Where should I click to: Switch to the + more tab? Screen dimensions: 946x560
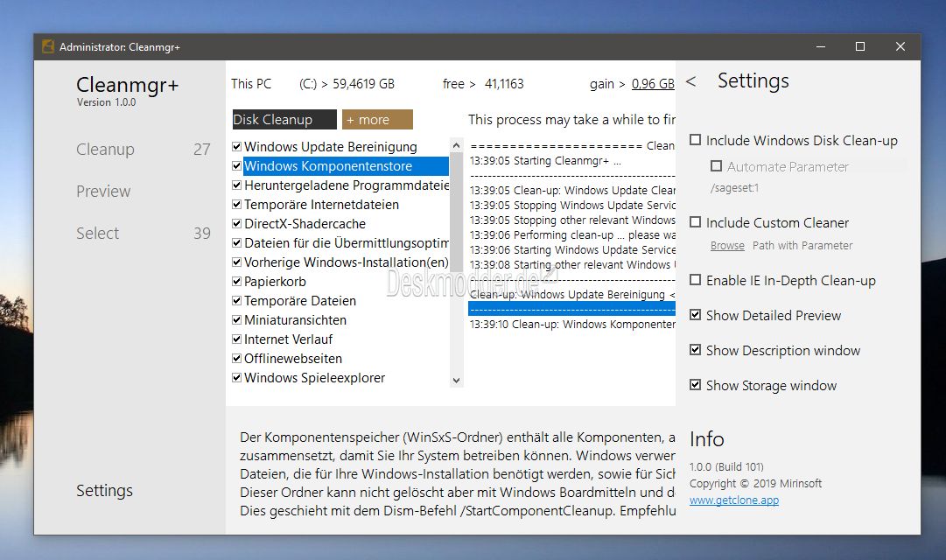tap(377, 120)
